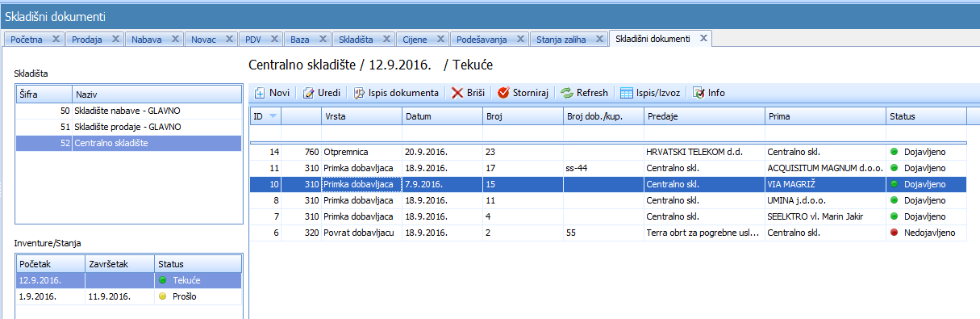The width and height of the screenshot is (980, 319).
Task: Click the date cell 7.9.2016.
Action: (443, 184)
